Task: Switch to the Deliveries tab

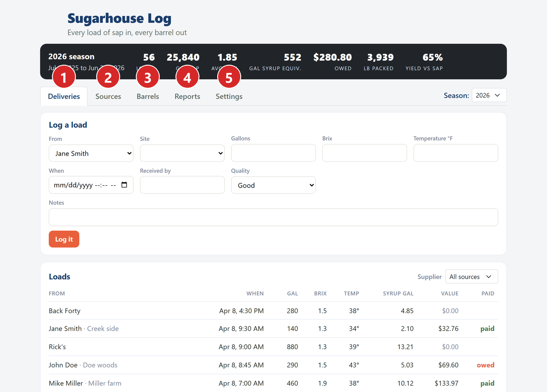Action: coord(64,97)
